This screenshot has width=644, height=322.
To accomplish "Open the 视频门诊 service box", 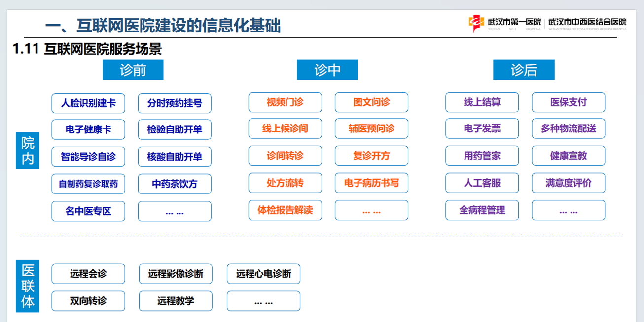I will click(285, 102).
